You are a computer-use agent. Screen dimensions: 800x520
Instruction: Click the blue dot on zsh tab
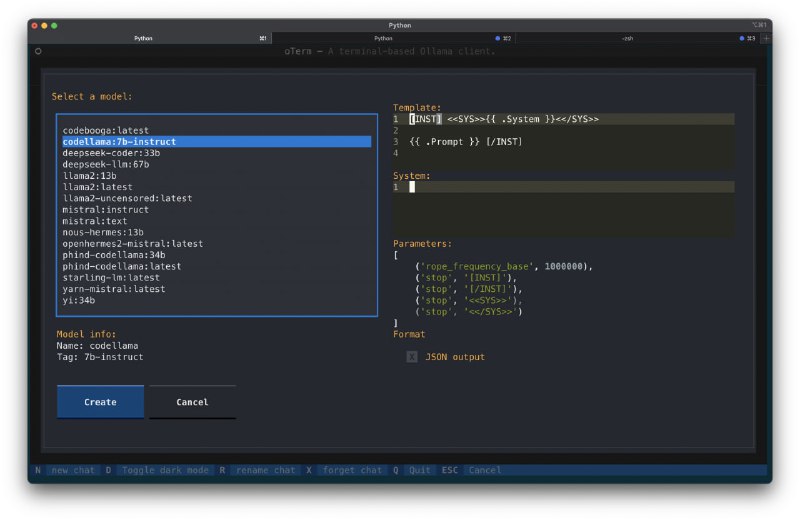click(743, 38)
